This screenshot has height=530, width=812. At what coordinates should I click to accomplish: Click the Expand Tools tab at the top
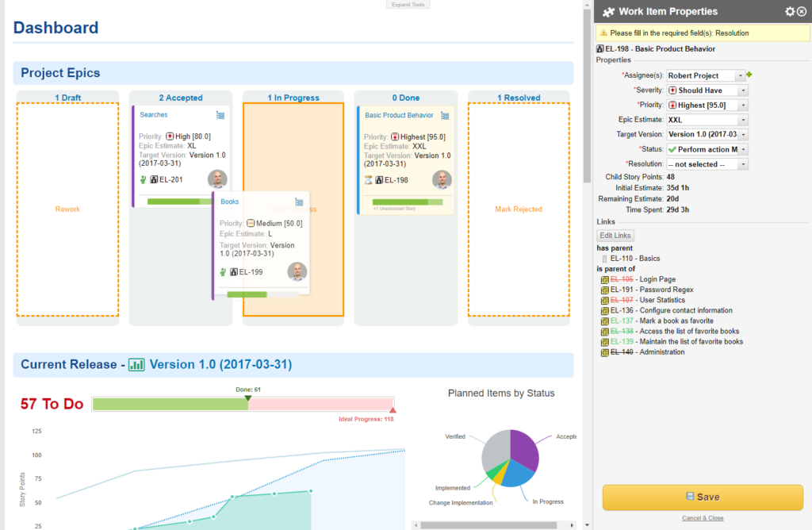click(x=408, y=5)
